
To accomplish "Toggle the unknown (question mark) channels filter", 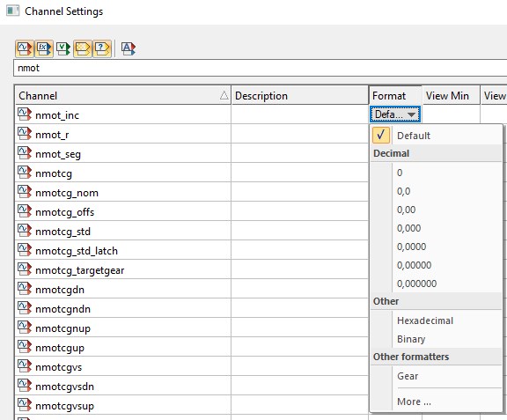I will pos(102,48).
